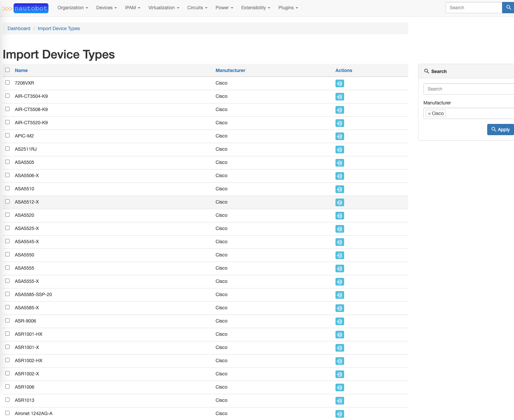Viewport: 514px width, 420px height.
Task: Import the APIC-M2 device type
Action: coord(339,136)
